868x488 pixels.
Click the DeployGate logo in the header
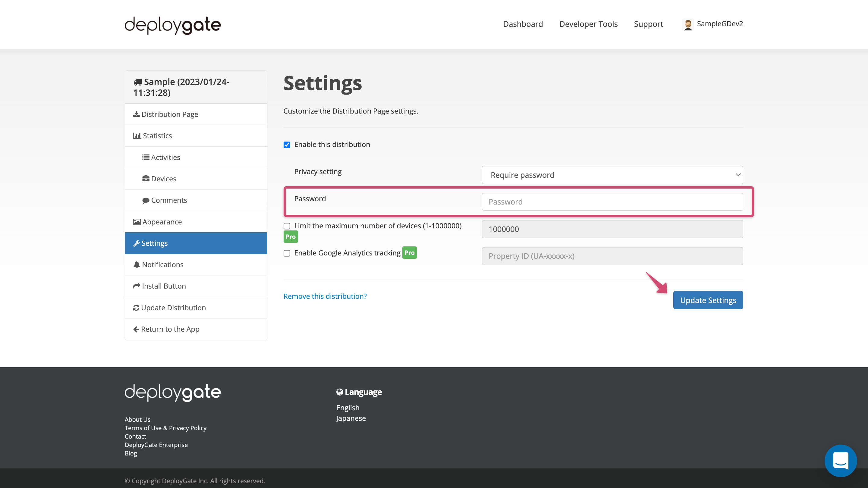click(172, 25)
